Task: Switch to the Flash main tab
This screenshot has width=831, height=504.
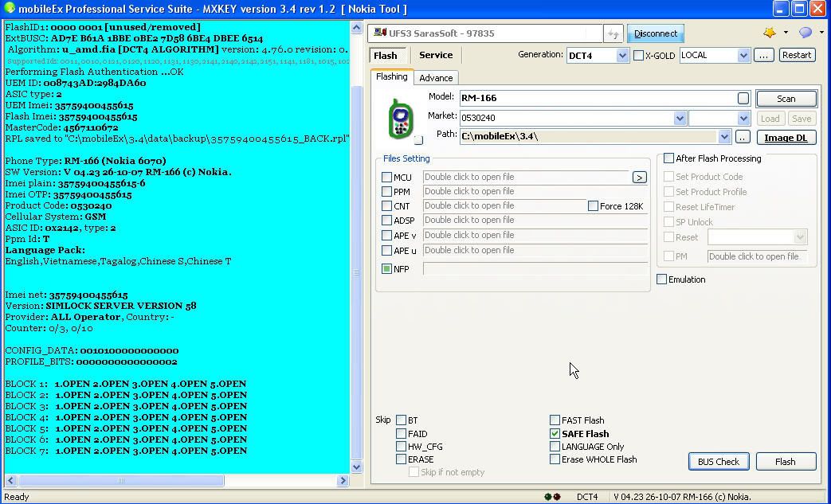Action: click(x=386, y=56)
